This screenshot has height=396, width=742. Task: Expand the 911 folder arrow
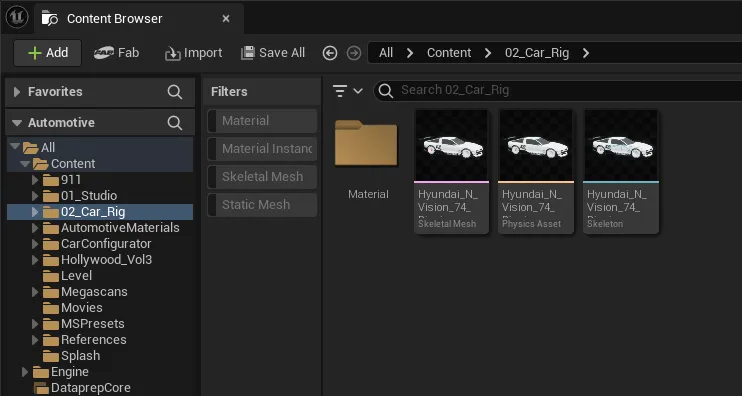(35, 180)
